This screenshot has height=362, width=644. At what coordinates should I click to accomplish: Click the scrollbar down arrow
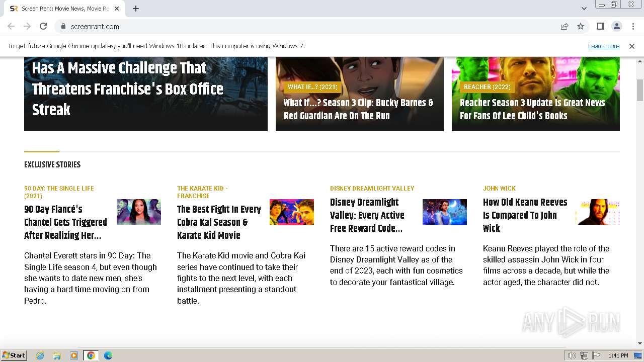tap(640, 343)
